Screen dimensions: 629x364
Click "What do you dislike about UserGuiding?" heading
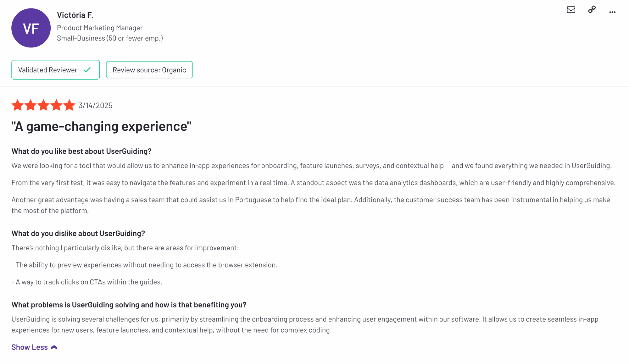pos(78,234)
